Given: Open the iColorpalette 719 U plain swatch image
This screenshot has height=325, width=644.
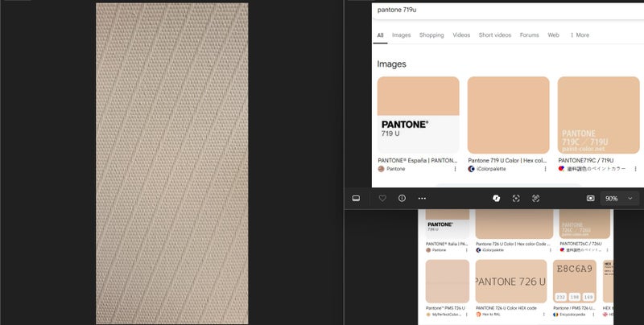Looking at the screenshot, I should [x=509, y=115].
